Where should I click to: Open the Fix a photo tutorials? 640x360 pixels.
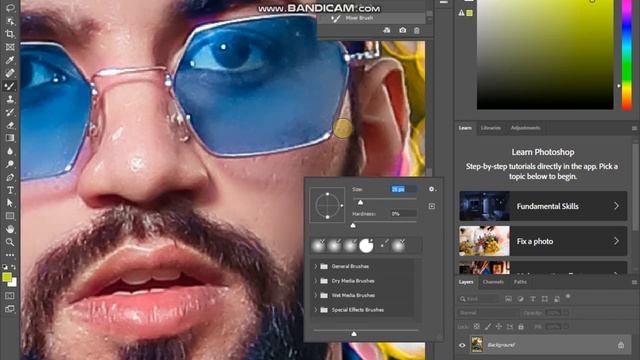click(543, 241)
